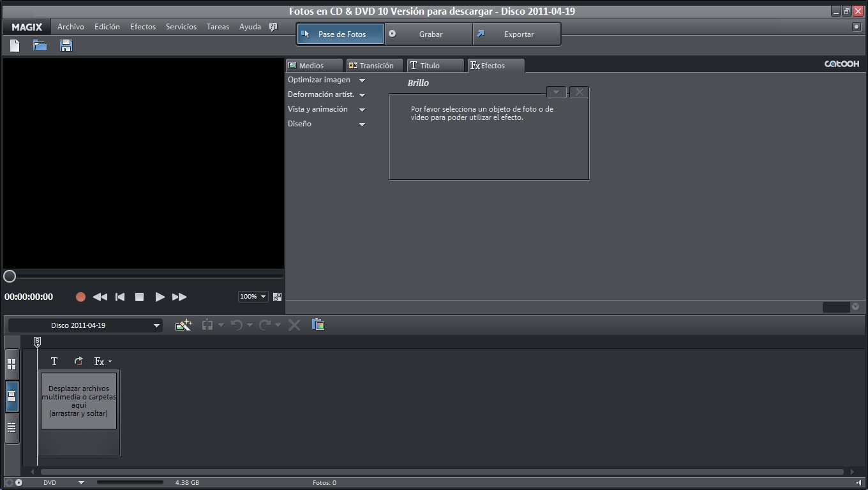Viewport: 868px width, 490px height.
Task: Open the Edición menu
Action: coord(107,27)
